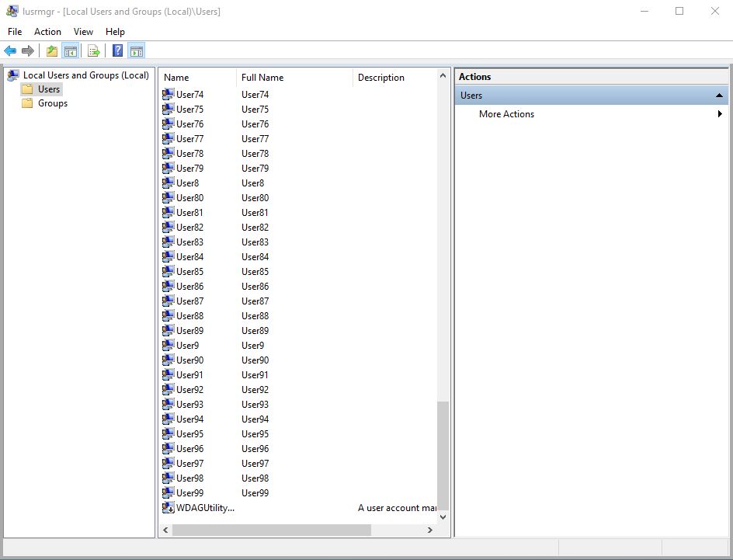Select the User88 account icon
Screen dimensions: 733x560
point(168,316)
